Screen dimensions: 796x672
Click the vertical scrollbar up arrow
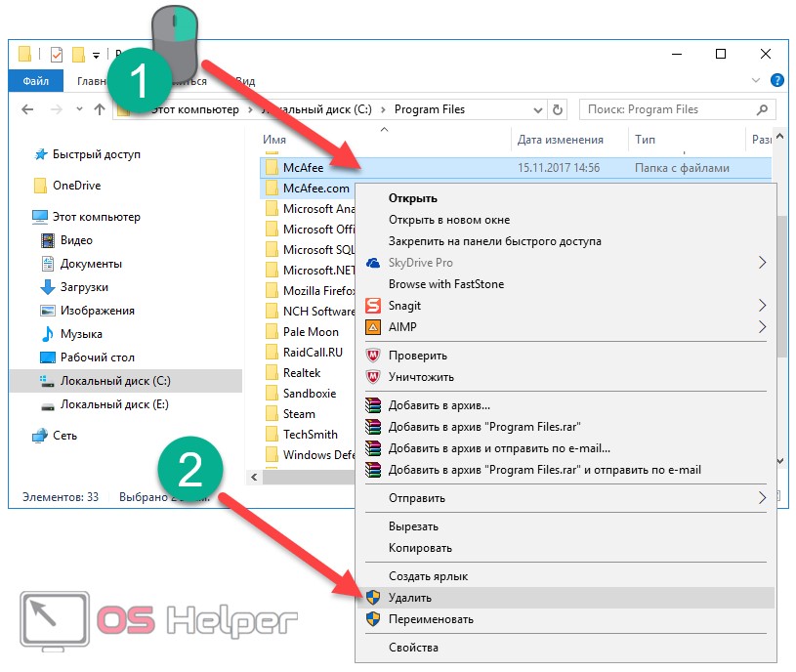[780, 136]
